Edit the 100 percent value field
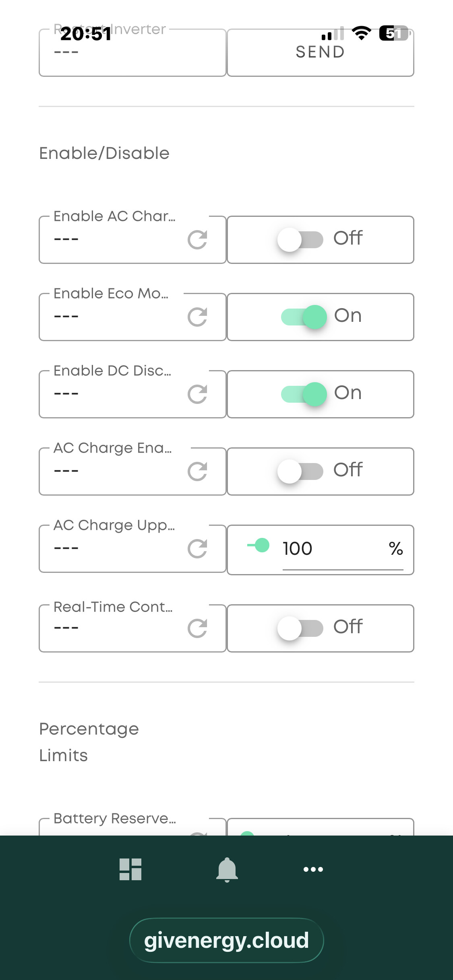The width and height of the screenshot is (453, 980). tap(334, 549)
